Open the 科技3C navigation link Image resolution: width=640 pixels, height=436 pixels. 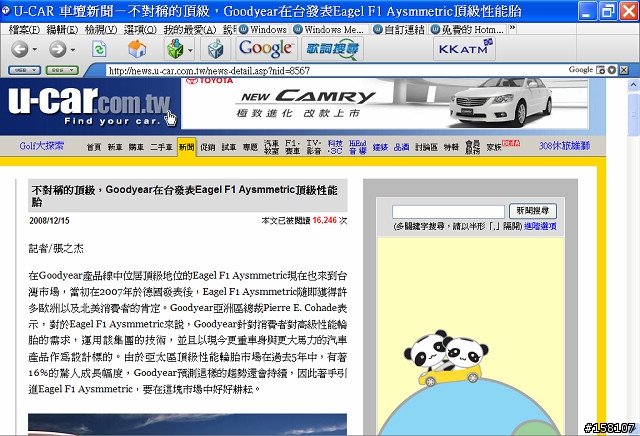(x=335, y=147)
